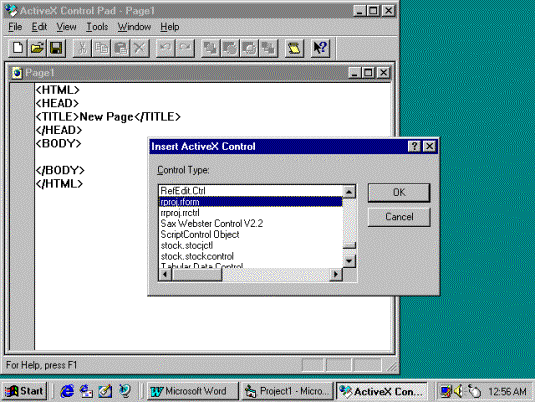Image resolution: width=535 pixels, height=402 pixels.
Task: Select rrproj.rrctrl in control list
Action: coord(251,213)
